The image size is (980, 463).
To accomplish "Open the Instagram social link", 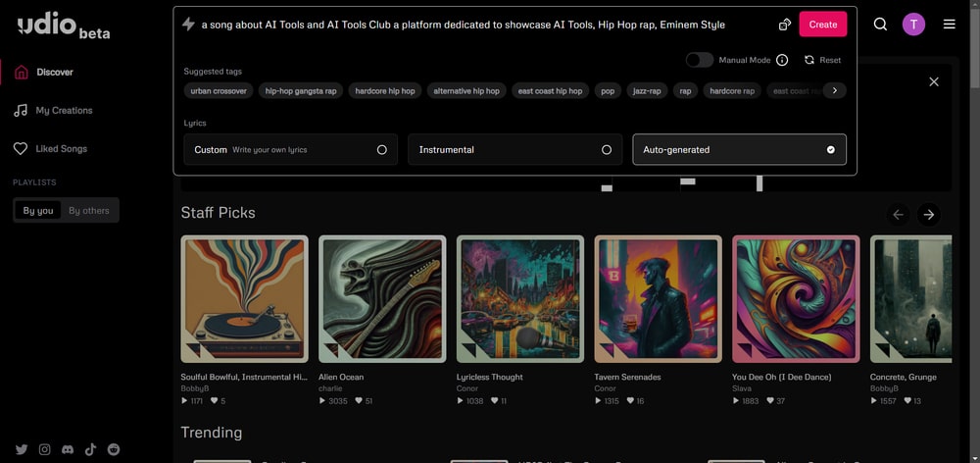I will 44,449.
